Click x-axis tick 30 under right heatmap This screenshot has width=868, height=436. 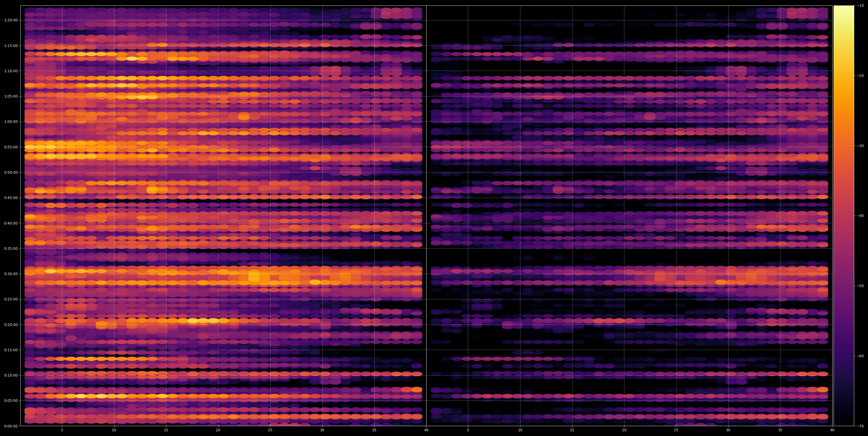(728, 430)
